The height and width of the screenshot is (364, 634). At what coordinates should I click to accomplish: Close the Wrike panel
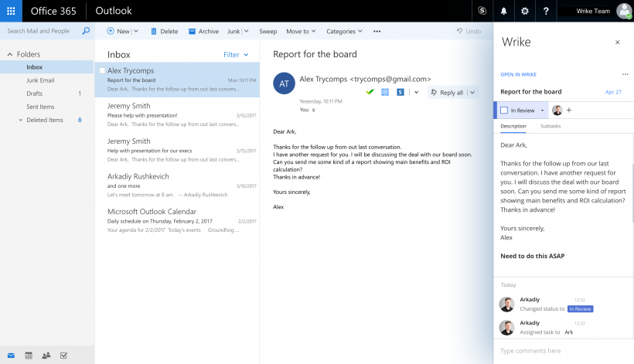pyautogui.click(x=618, y=42)
